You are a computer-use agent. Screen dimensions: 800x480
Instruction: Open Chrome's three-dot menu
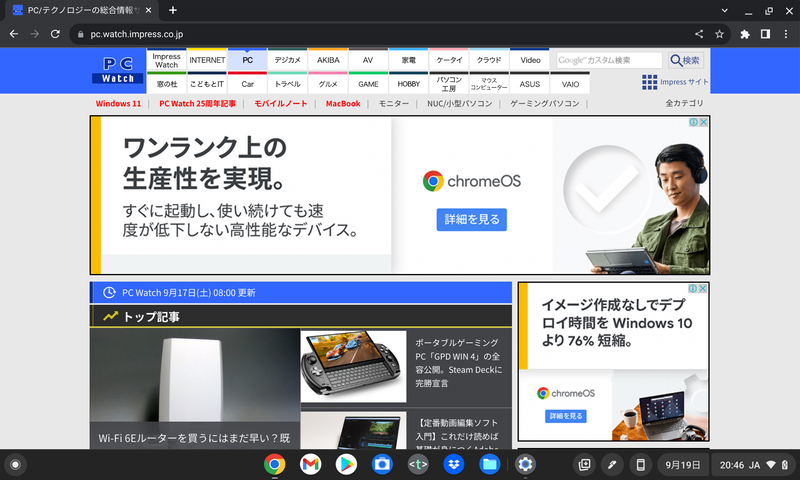(x=786, y=34)
